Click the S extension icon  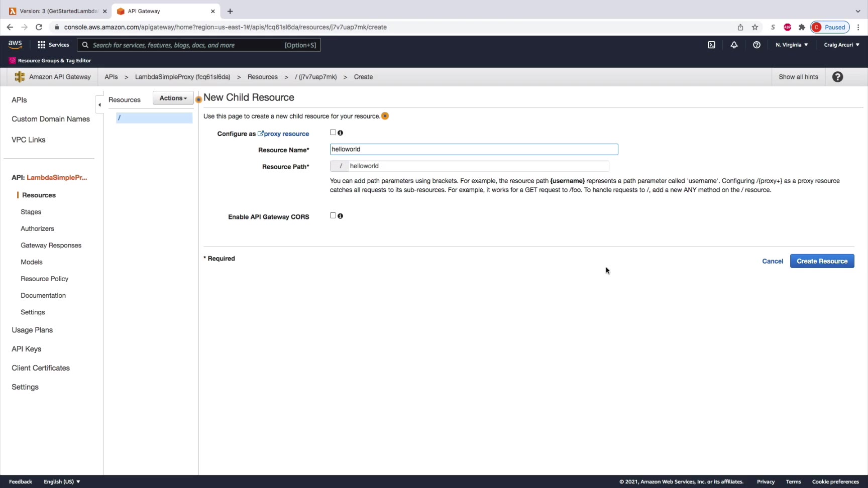773,27
